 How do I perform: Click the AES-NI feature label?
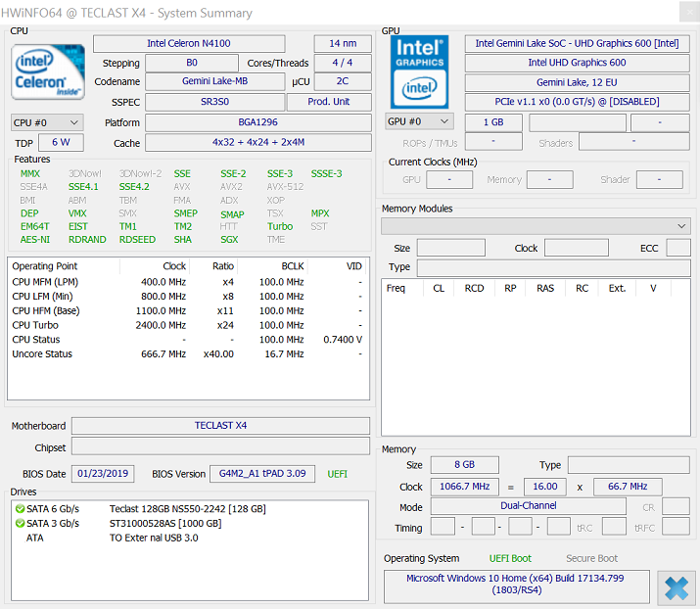point(35,240)
